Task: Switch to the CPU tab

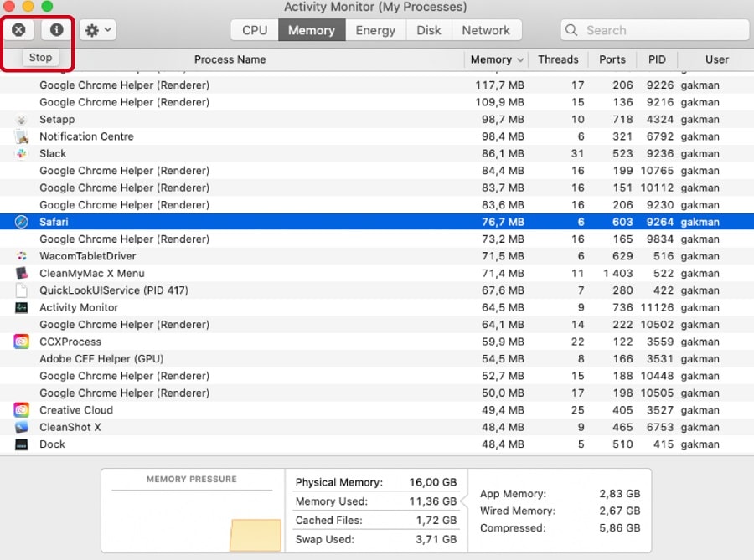Action: coord(255,30)
